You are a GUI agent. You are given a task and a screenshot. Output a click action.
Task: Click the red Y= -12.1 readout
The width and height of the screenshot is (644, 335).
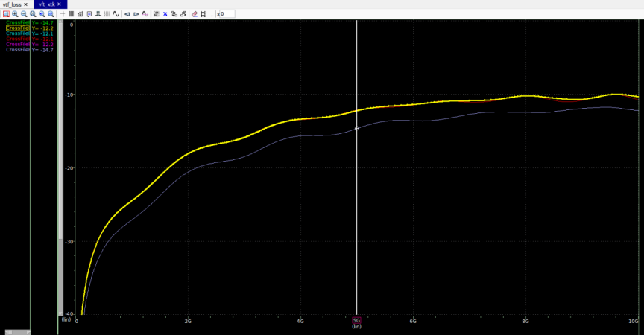click(42, 39)
